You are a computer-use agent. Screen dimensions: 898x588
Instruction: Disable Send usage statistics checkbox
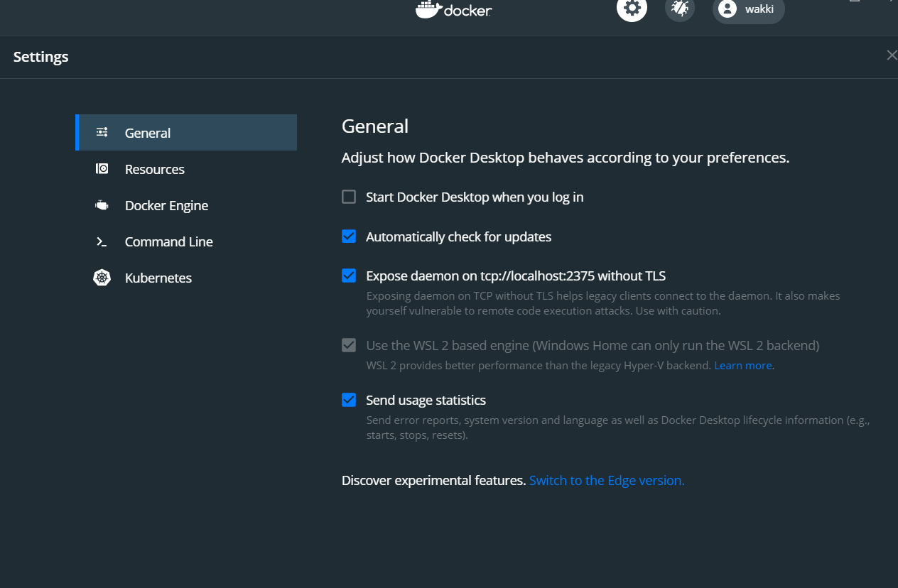pos(349,400)
